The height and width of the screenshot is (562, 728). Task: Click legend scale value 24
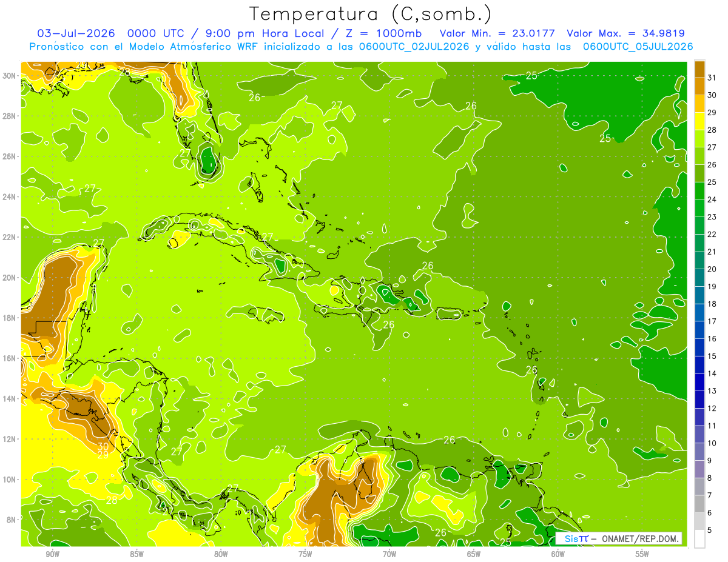(712, 199)
